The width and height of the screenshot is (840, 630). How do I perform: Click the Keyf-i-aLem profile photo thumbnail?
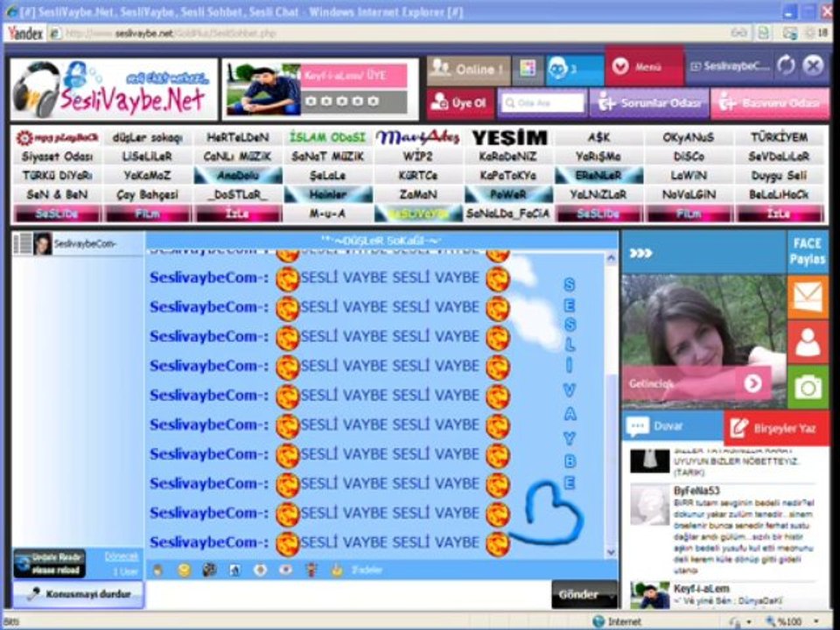(263, 89)
